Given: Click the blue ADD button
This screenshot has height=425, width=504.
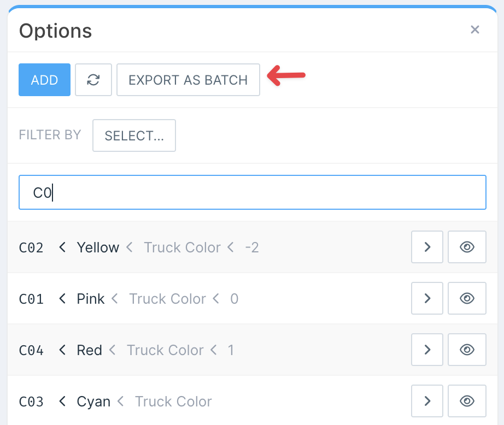Looking at the screenshot, I should 44,80.
